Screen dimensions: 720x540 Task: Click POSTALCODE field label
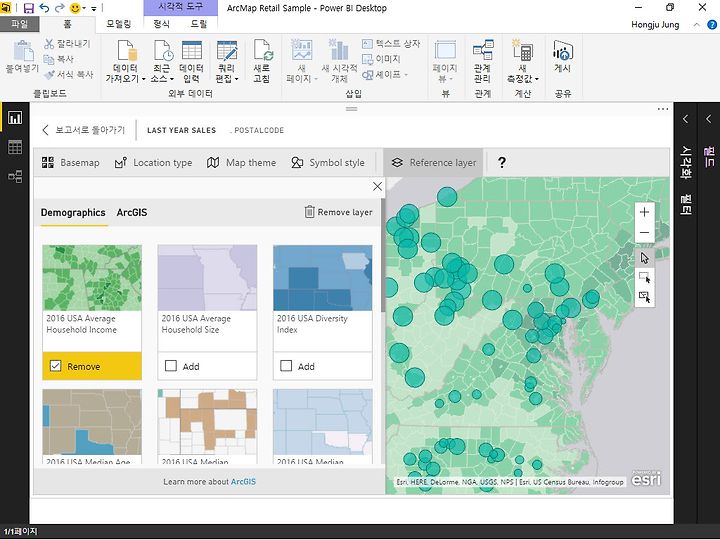[x=259, y=130]
